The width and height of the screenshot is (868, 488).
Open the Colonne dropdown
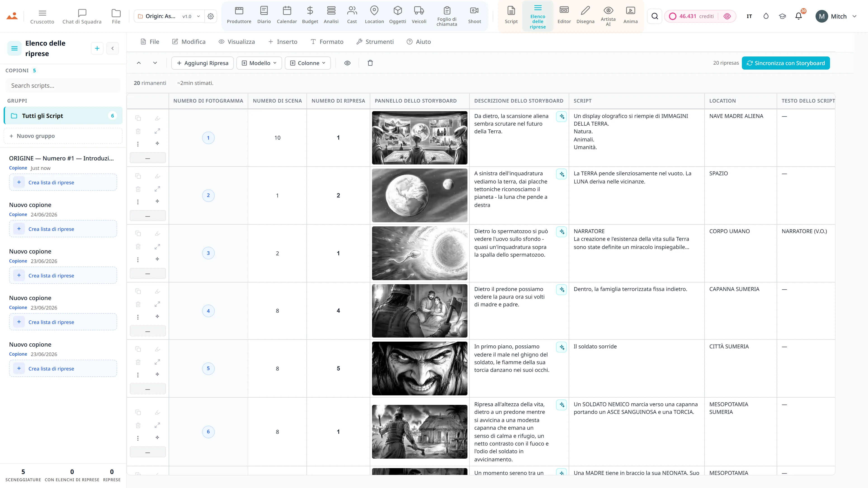308,63
